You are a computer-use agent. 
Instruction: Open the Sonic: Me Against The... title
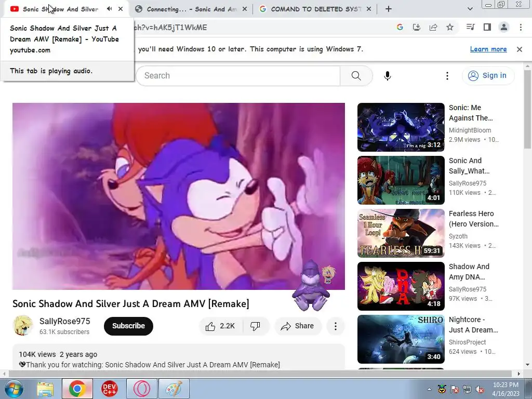pos(471,113)
